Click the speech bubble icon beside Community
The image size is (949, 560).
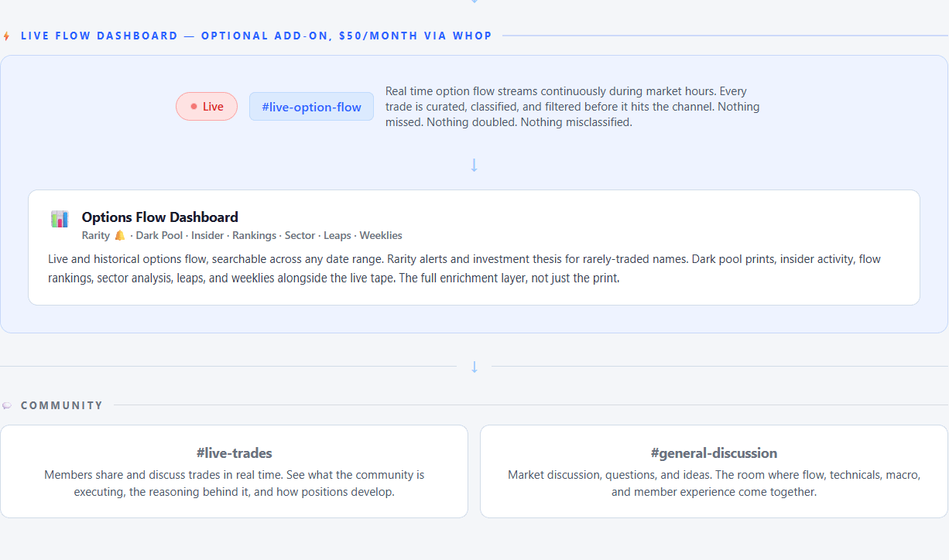pos(7,405)
